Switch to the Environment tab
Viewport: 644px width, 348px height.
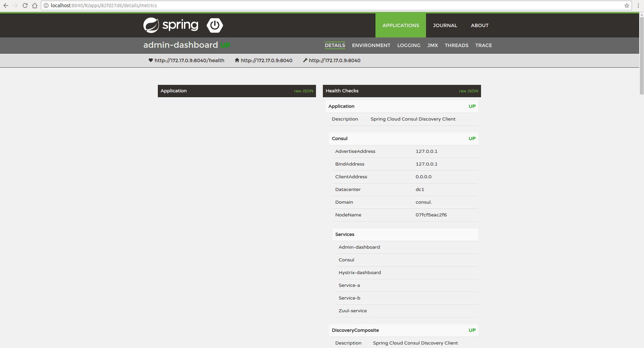click(371, 45)
